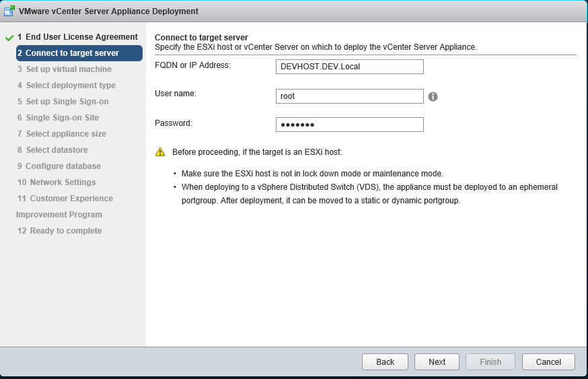Cancel the deployment wizard

(548, 361)
